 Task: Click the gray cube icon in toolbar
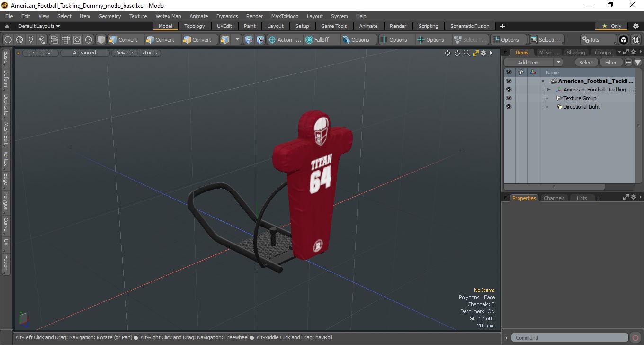[100, 40]
